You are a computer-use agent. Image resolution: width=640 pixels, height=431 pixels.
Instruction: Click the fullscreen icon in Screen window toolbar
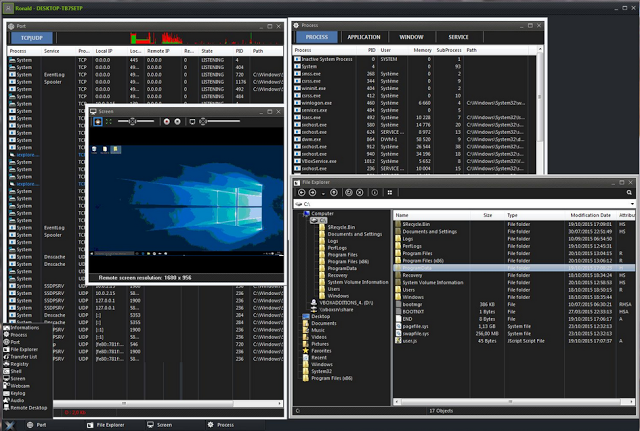click(108, 121)
